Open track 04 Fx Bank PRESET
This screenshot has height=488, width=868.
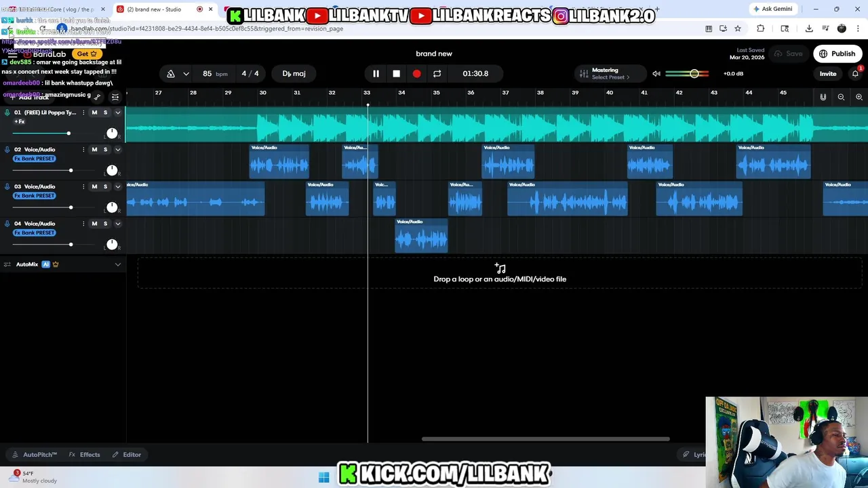point(35,232)
